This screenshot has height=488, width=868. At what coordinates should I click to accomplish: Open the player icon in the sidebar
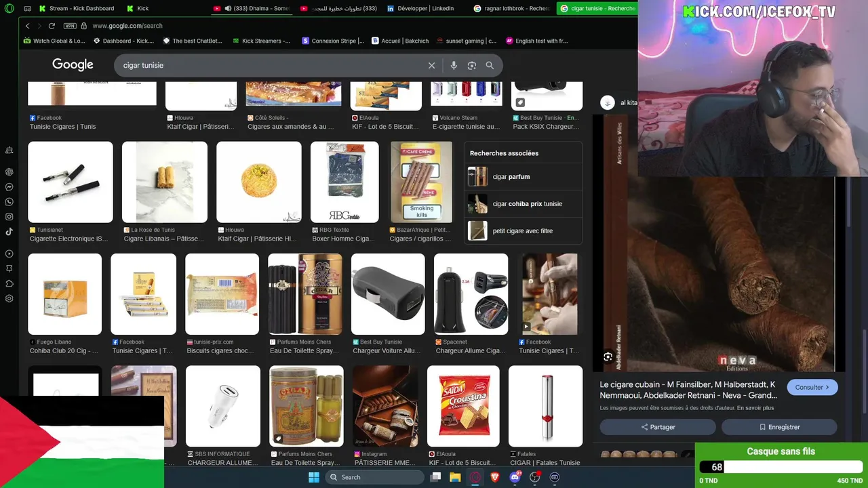(x=9, y=254)
